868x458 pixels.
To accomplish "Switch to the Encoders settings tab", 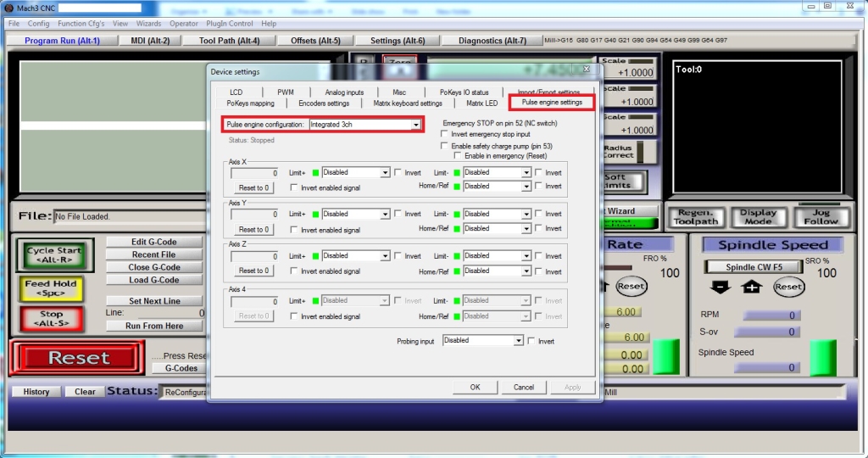I will coord(323,103).
